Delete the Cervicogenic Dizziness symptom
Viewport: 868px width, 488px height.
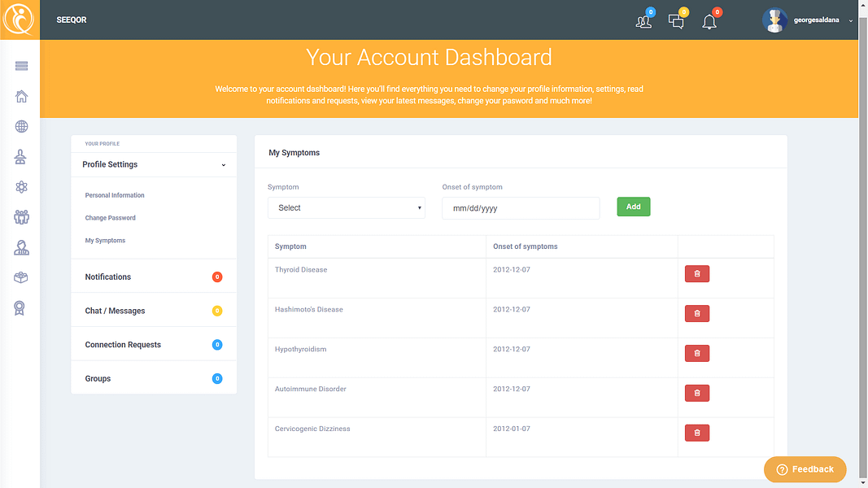click(x=697, y=434)
